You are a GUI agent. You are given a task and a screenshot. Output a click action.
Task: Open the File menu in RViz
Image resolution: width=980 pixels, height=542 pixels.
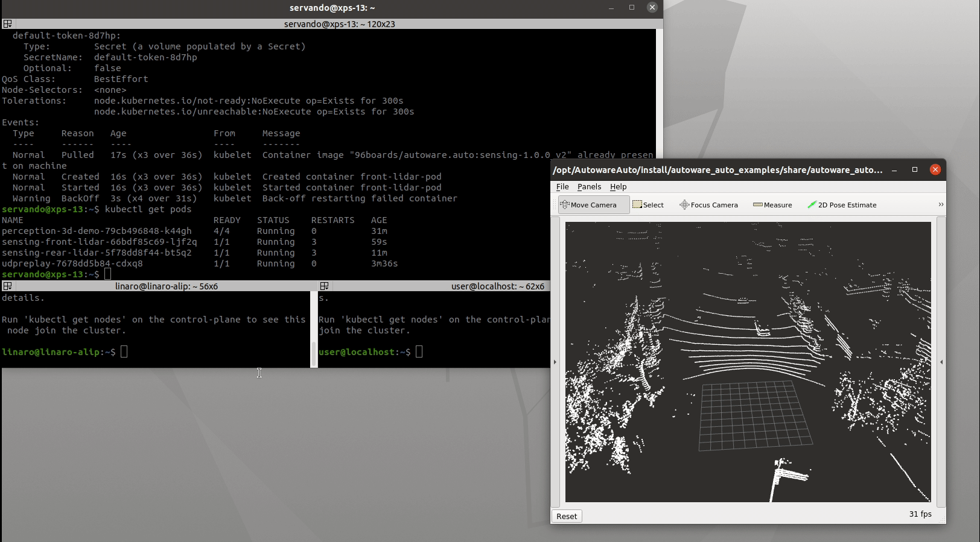tap(562, 187)
